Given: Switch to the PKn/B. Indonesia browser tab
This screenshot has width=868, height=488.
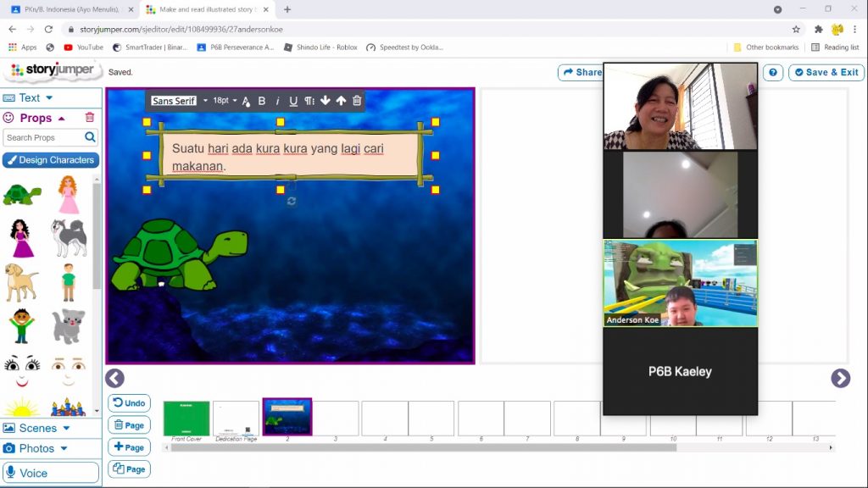Looking at the screenshot, I should (71, 9).
